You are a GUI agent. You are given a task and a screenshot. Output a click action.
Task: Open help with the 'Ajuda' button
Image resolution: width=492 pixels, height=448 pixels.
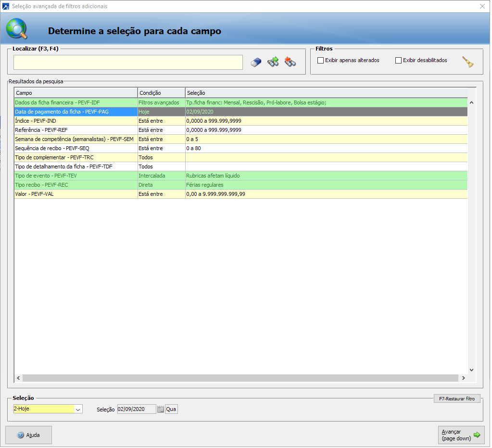coord(28,435)
